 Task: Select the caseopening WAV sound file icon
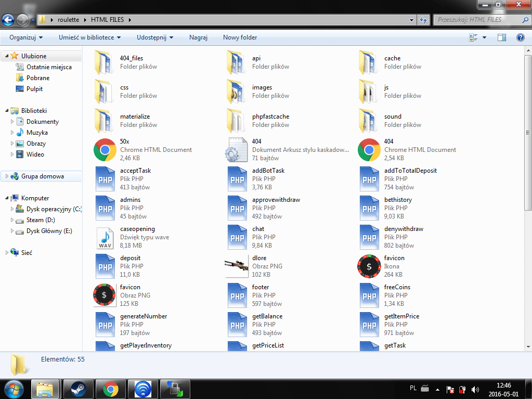[105, 237]
